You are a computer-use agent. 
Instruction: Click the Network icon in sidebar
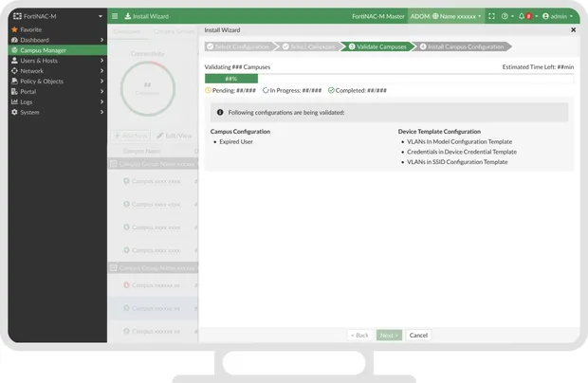(x=14, y=70)
